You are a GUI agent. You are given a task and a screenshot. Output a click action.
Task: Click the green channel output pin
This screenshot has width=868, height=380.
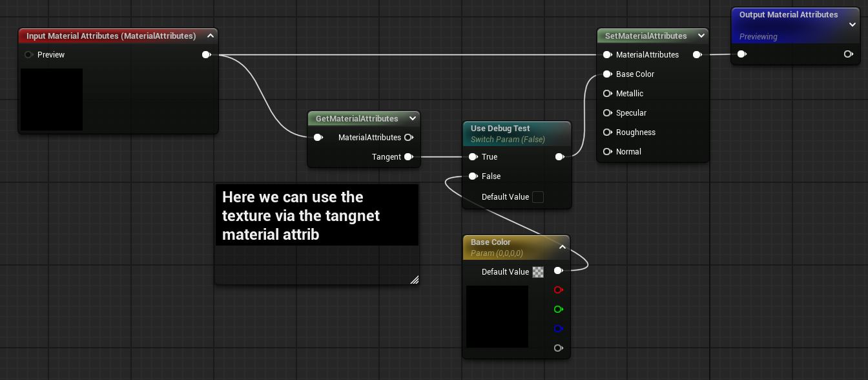[559, 310]
